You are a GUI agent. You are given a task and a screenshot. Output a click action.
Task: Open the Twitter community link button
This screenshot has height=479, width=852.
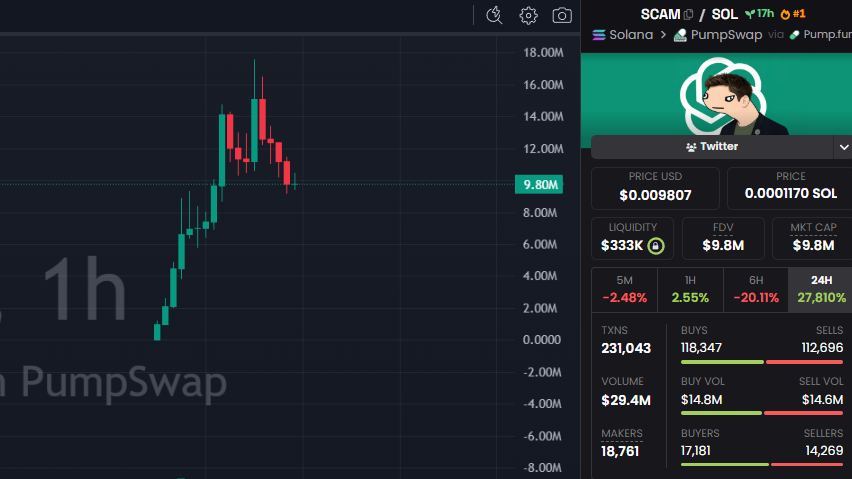pos(712,147)
